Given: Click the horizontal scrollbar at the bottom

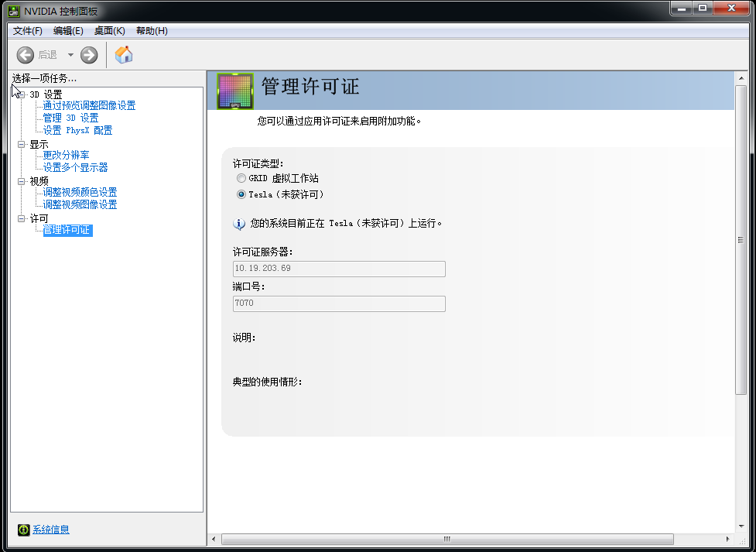Looking at the screenshot, I should (x=446, y=539).
